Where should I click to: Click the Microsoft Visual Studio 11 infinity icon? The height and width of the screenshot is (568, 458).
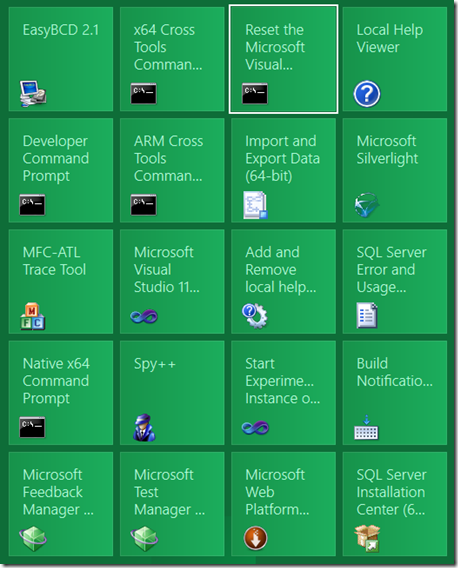pyautogui.click(x=144, y=317)
